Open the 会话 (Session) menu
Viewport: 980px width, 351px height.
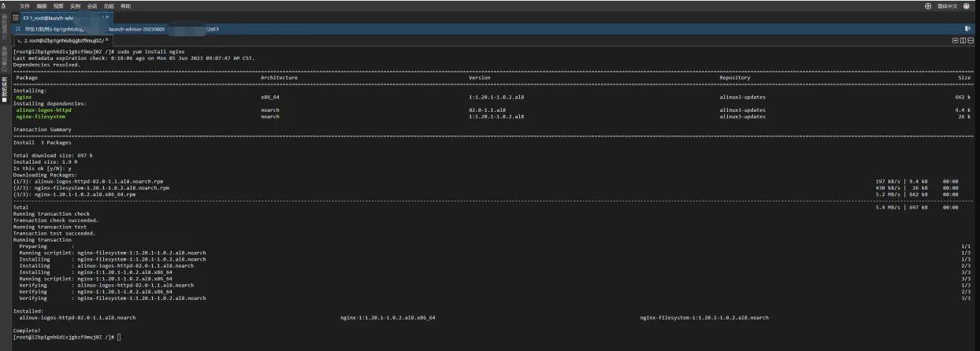pos(92,6)
